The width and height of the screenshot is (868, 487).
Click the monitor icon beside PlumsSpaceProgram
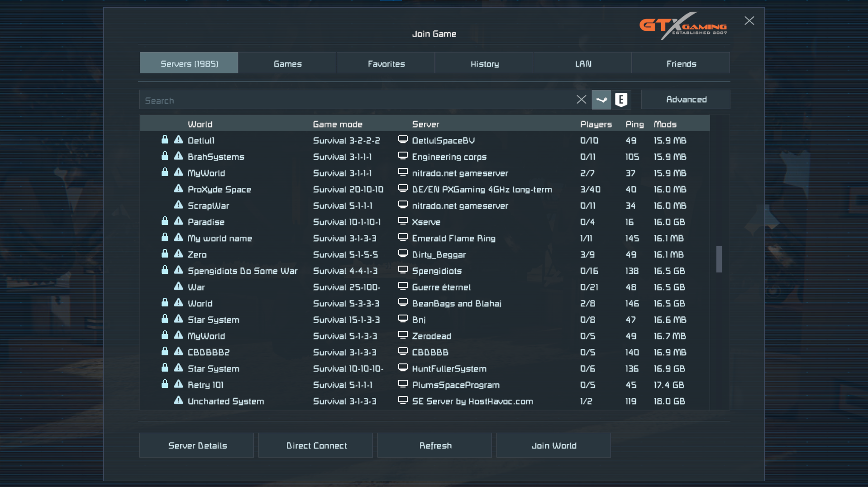pos(403,384)
